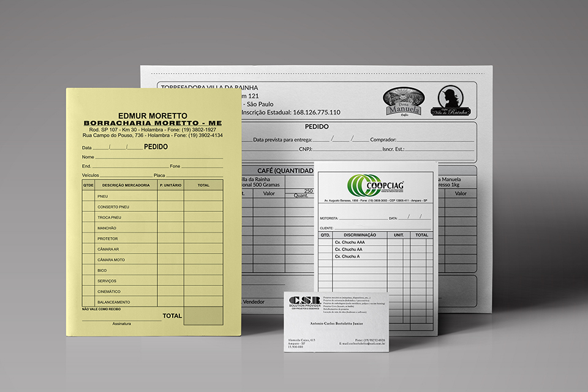
Task: Click the CONSERTO PNEU row
Action: click(153, 206)
